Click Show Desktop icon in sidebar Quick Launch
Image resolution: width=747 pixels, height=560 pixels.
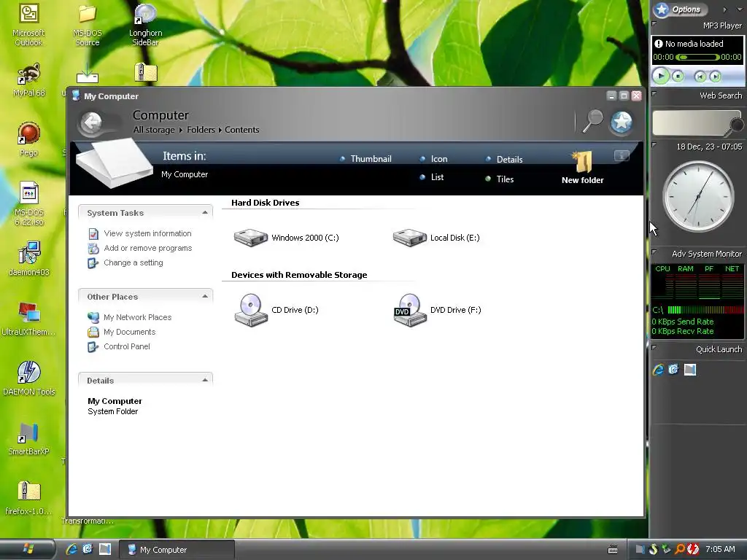point(690,370)
